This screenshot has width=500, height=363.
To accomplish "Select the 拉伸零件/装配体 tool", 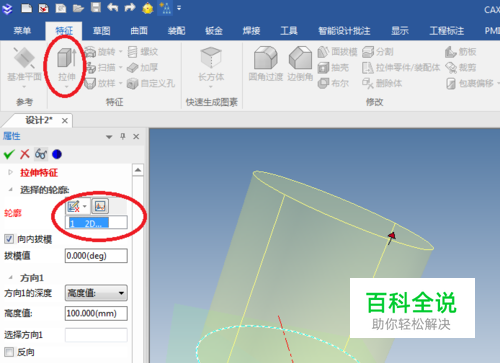I will coord(401,68).
